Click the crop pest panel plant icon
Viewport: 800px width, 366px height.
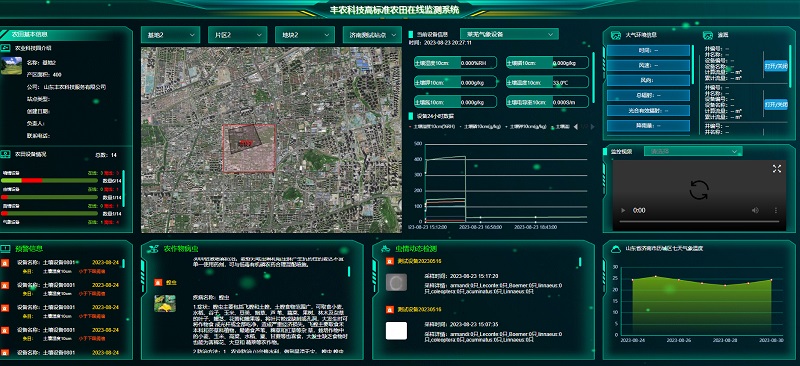[154, 249]
